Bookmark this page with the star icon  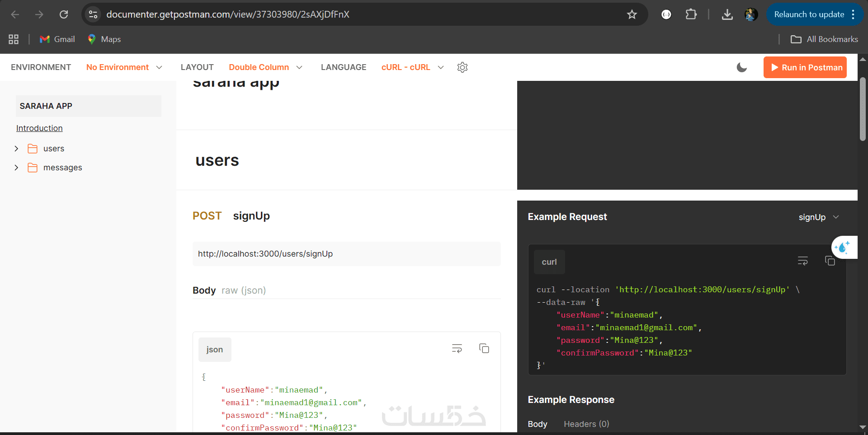click(632, 14)
